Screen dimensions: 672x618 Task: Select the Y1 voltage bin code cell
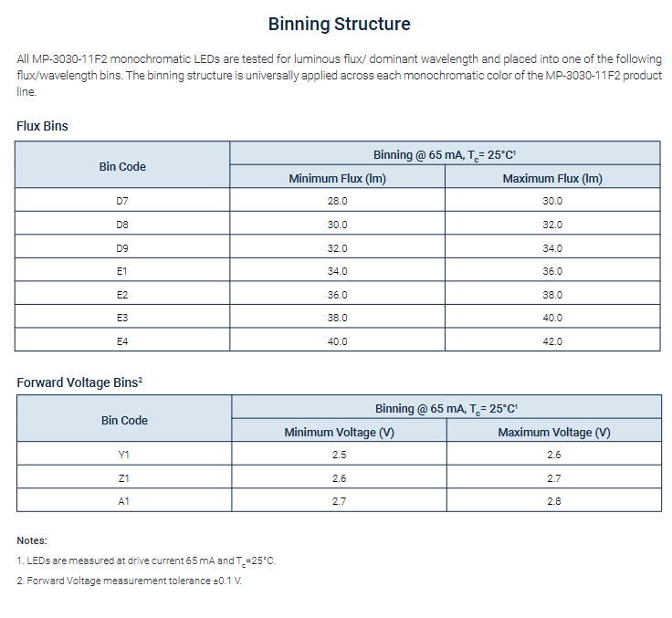pos(122,455)
